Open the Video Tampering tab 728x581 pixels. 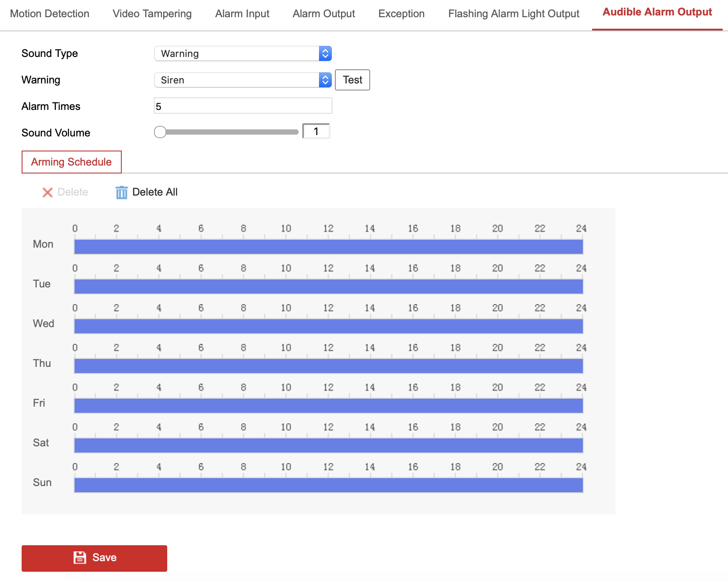pyautogui.click(x=152, y=14)
